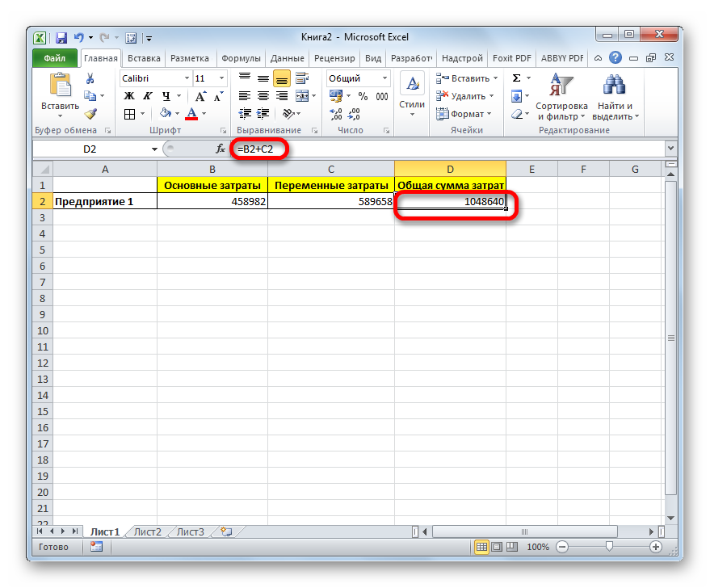
Task: Toggle underline formatting (Ч)
Action: coord(166,96)
